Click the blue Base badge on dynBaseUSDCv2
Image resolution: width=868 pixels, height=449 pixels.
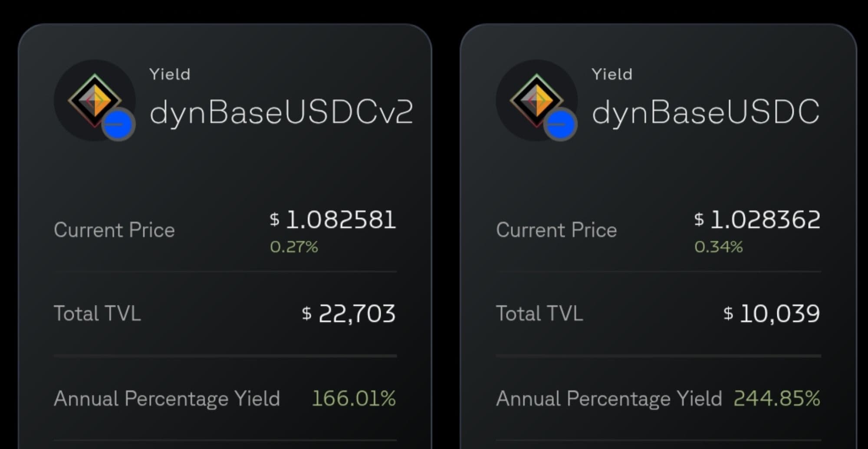coord(118,125)
